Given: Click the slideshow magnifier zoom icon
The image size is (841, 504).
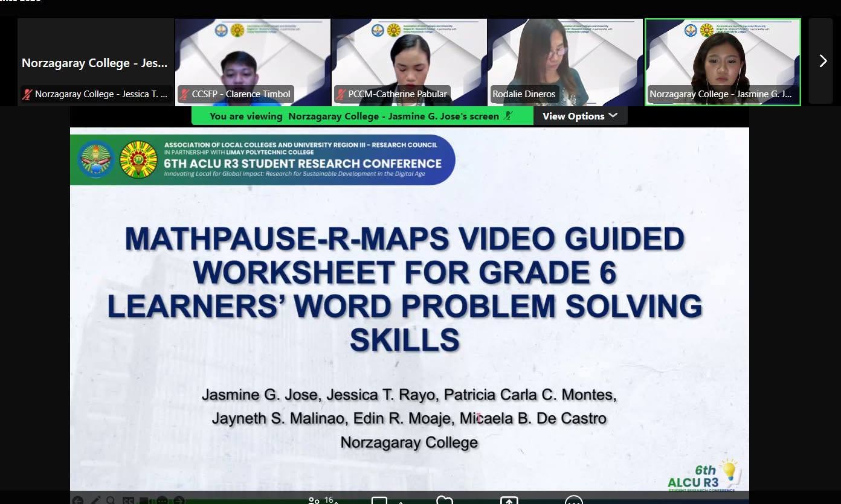Looking at the screenshot, I should pos(111,501).
